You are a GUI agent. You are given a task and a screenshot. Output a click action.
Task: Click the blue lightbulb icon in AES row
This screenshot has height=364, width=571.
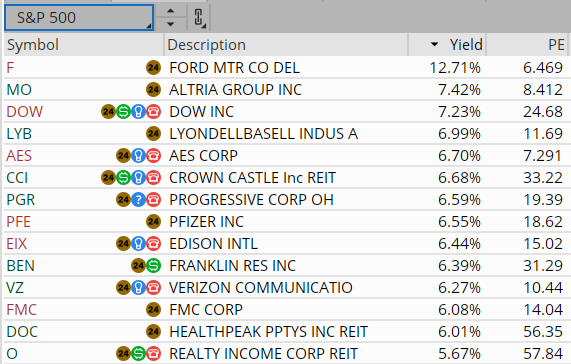click(138, 156)
